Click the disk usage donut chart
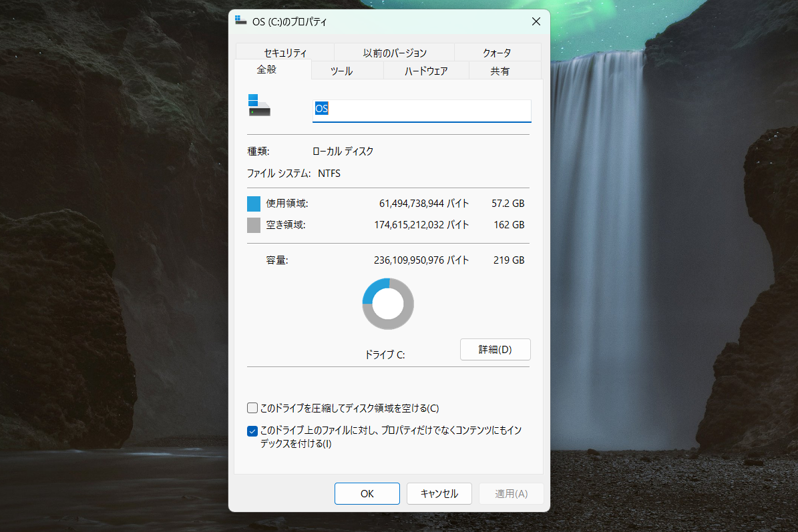This screenshot has width=798, height=532. (388, 304)
